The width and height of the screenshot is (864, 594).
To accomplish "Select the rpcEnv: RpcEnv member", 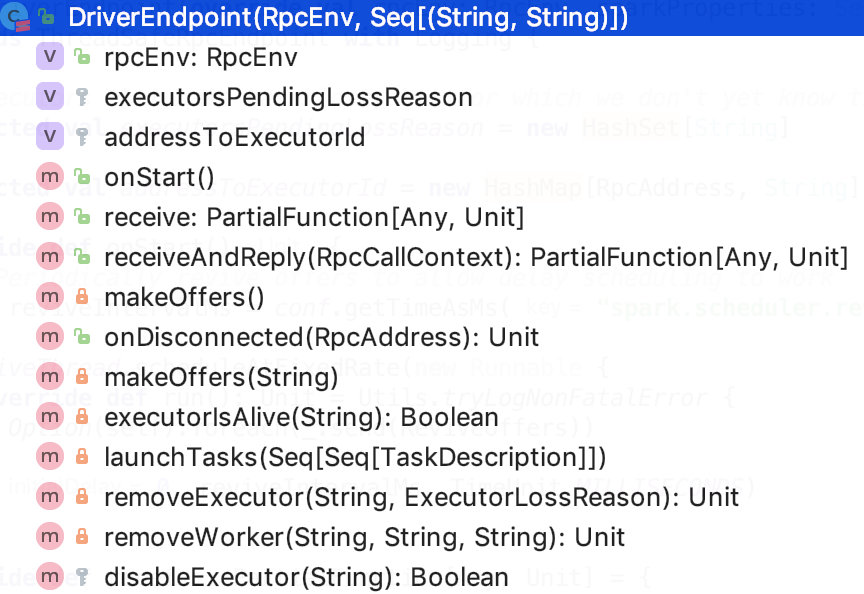I will [x=201, y=58].
